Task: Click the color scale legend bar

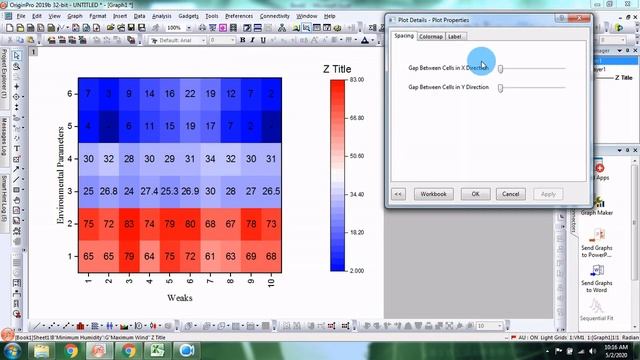Action: point(338,175)
